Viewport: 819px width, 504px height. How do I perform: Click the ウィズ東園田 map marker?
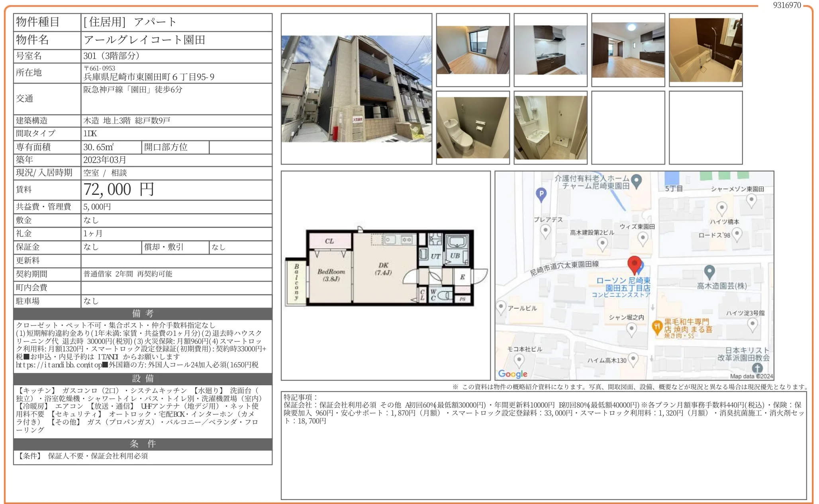(643, 238)
